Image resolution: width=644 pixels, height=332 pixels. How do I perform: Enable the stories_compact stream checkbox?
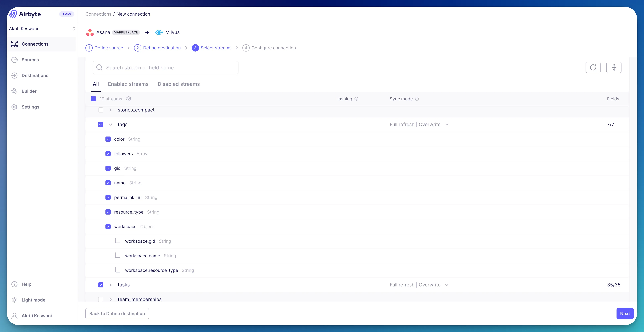101,110
